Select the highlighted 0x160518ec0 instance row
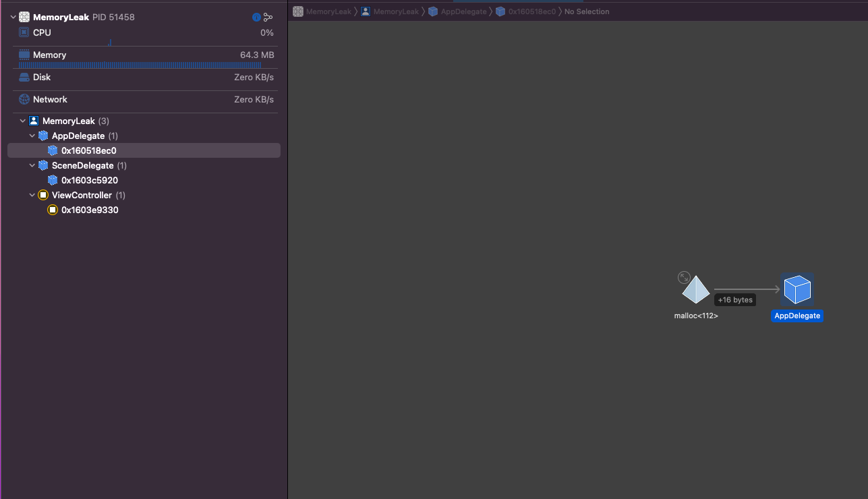The width and height of the screenshot is (868, 499). pyautogui.click(x=88, y=150)
